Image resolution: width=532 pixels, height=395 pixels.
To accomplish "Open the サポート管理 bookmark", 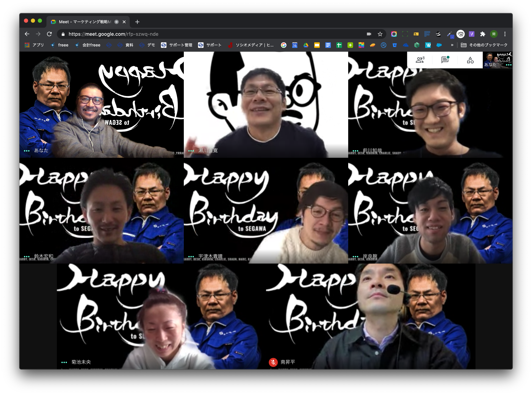I will (177, 45).
